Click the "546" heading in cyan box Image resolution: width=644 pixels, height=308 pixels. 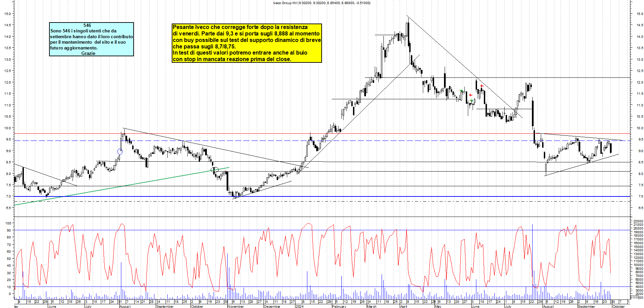click(x=87, y=25)
